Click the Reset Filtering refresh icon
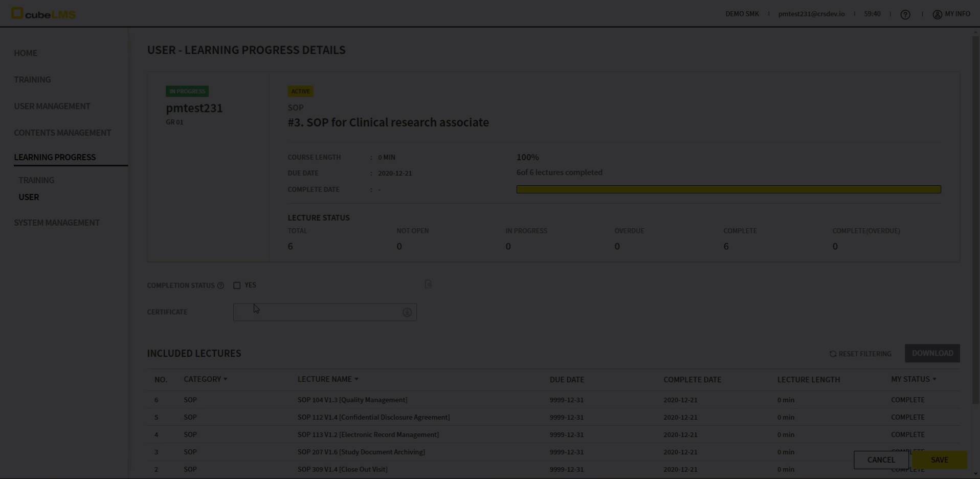The height and width of the screenshot is (479, 980). [833, 354]
